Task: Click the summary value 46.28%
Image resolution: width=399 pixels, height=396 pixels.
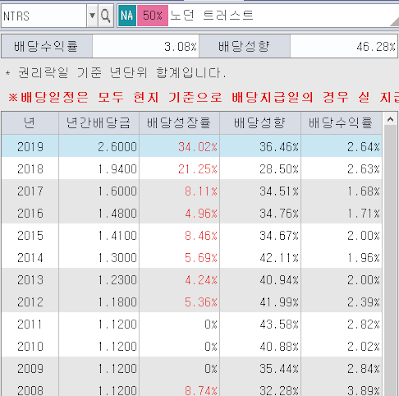Action: click(376, 47)
